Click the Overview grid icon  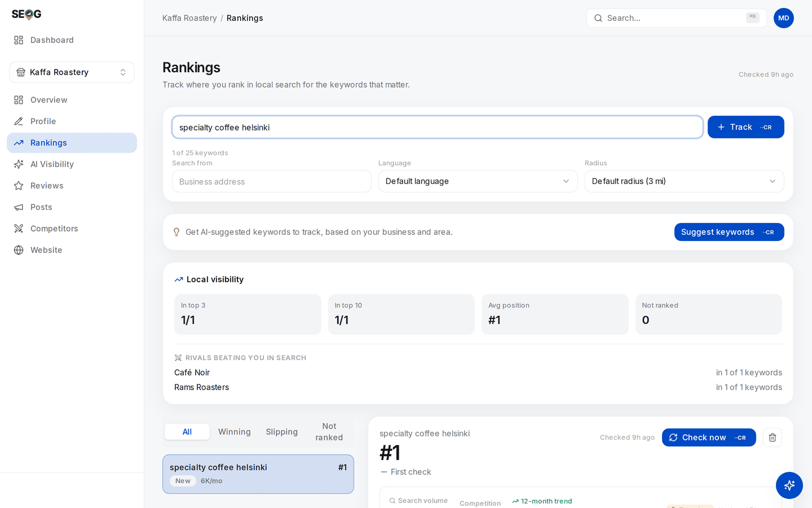(x=19, y=100)
